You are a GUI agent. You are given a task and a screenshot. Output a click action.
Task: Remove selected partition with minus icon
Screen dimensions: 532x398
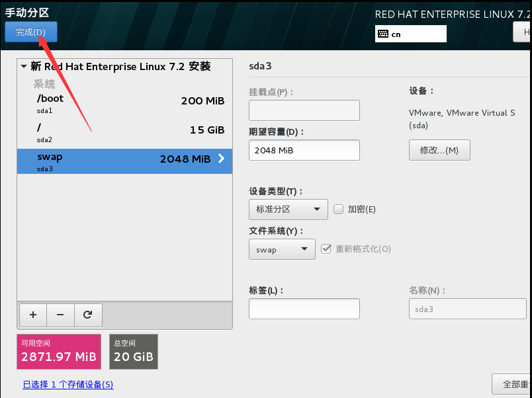tap(60, 315)
